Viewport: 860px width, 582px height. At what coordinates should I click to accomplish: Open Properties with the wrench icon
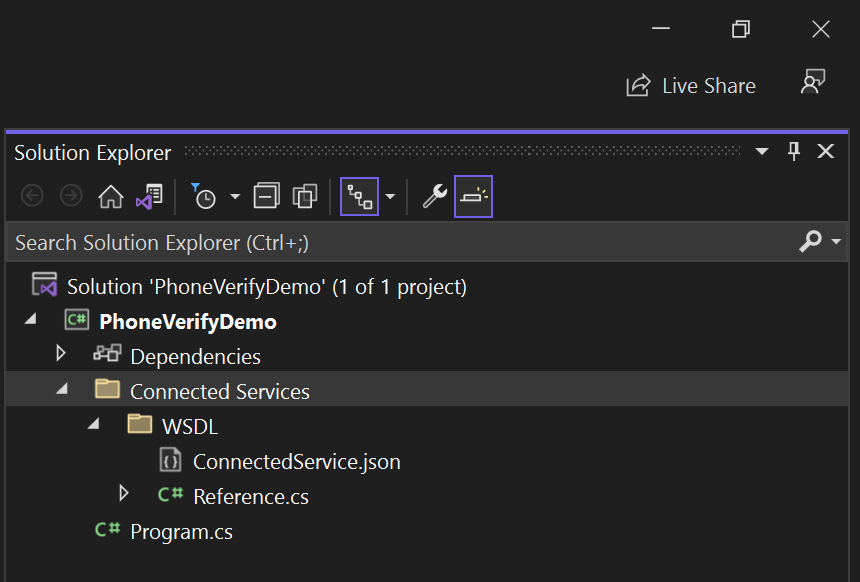(434, 197)
